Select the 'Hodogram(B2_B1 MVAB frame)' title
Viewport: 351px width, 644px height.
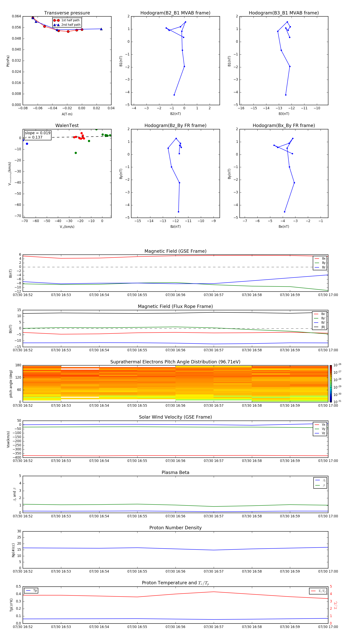tap(175, 13)
